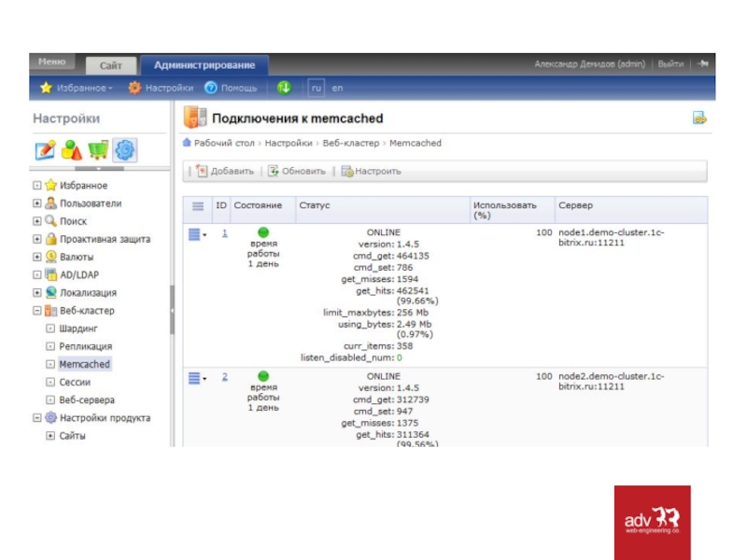The height and width of the screenshot is (560, 747).
Task: Click the Выйти logout link
Action: click(670, 63)
